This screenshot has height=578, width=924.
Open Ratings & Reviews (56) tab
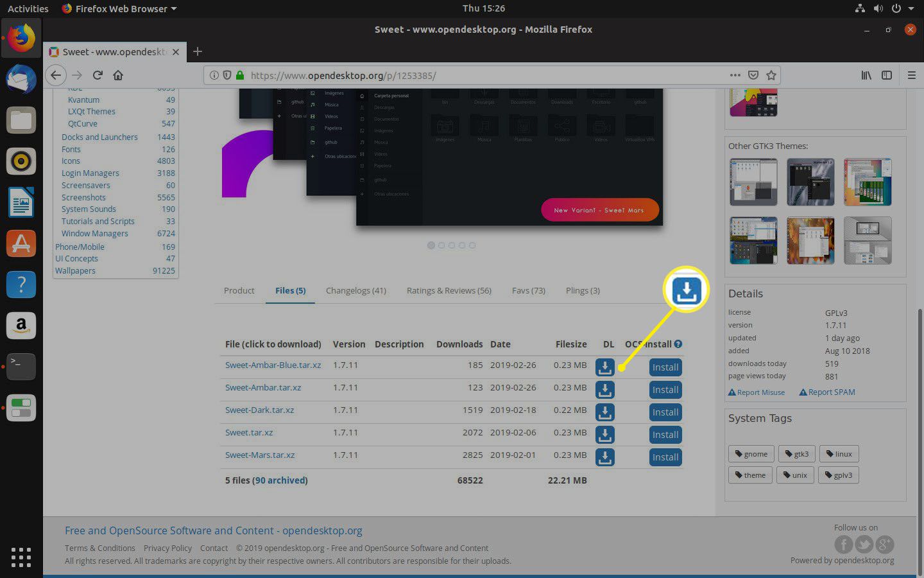pos(449,290)
